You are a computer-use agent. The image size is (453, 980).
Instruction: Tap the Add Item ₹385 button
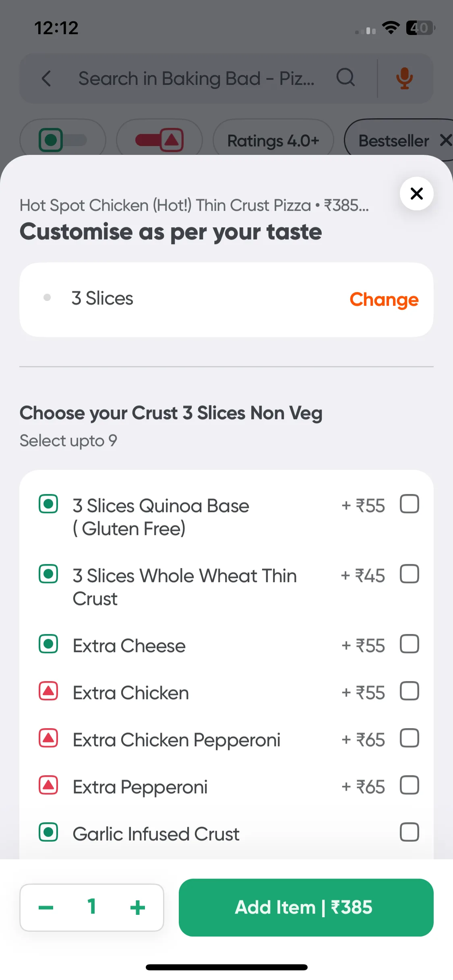pos(306,908)
